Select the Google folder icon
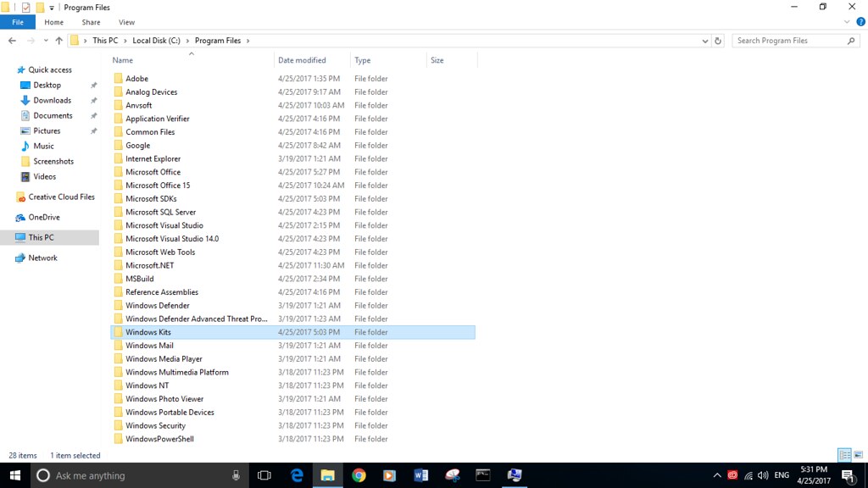The height and width of the screenshot is (488, 868). click(118, 145)
